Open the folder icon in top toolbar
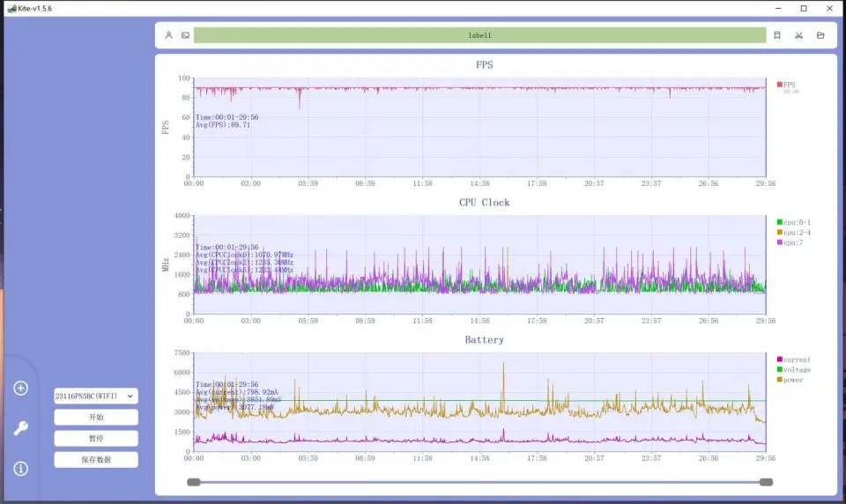Viewport: 846px width, 504px height. (x=820, y=35)
